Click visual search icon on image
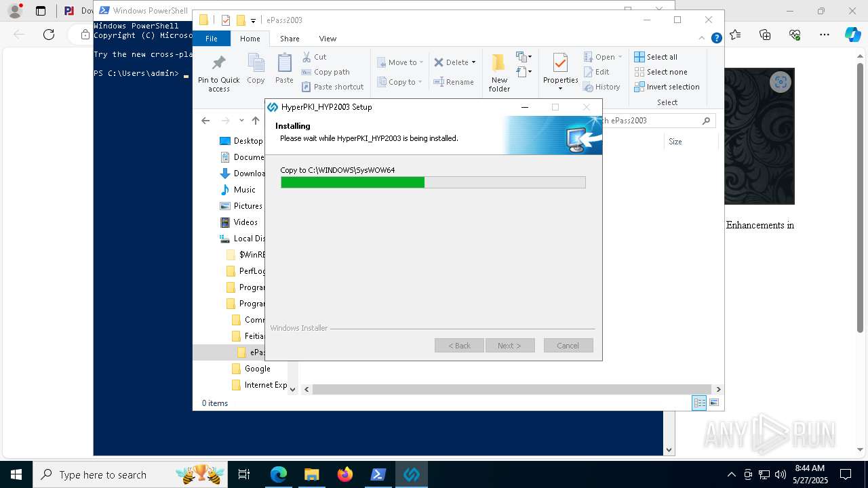The height and width of the screenshot is (488, 868). coord(781,82)
